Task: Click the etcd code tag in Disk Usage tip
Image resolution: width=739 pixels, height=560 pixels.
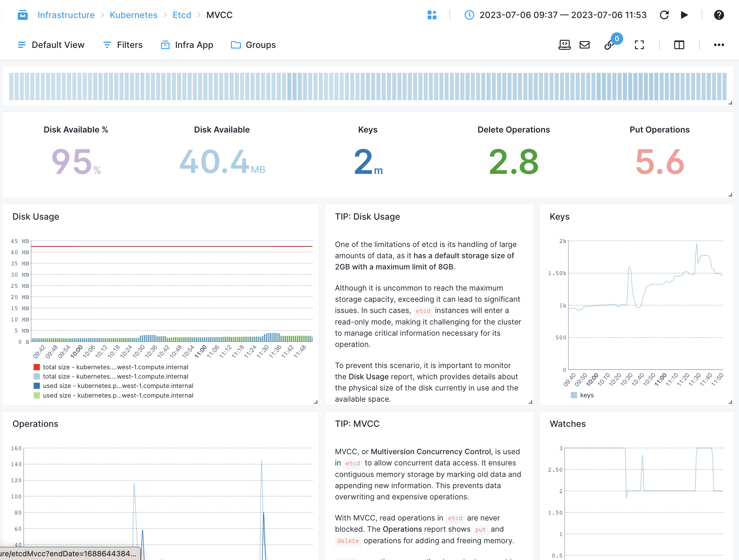Action: click(x=423, y=311)
